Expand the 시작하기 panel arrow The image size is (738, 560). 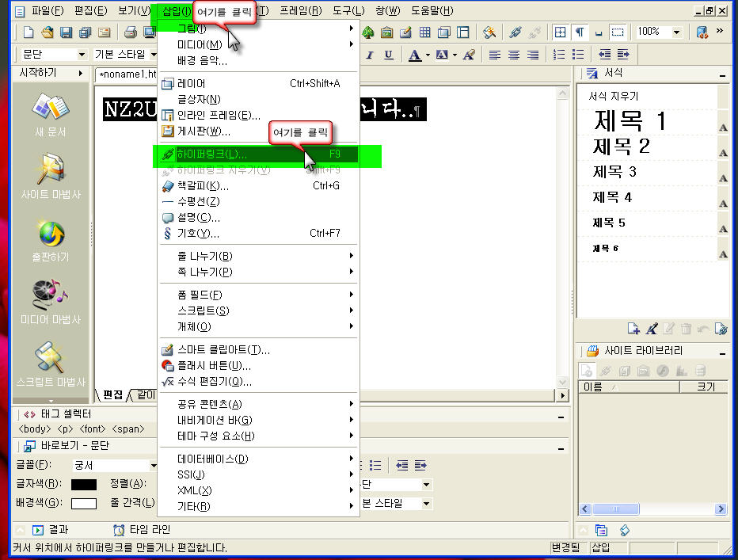click(x=81, y=73)
